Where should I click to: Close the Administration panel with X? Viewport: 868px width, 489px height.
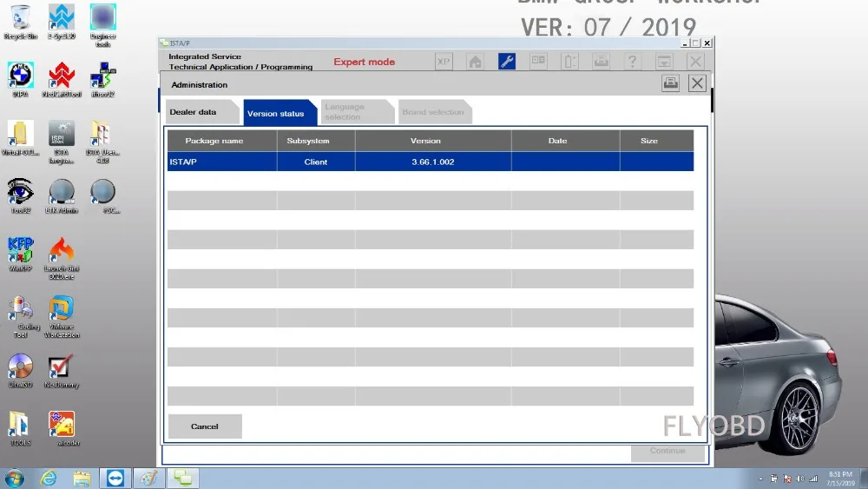(697, 83)
